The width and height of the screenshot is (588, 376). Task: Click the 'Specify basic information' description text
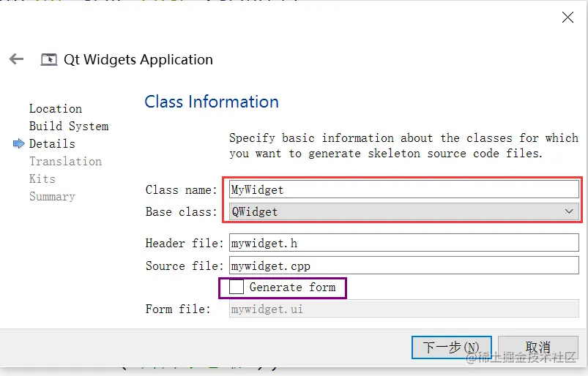pyautogui.click(x=404, y=146)
